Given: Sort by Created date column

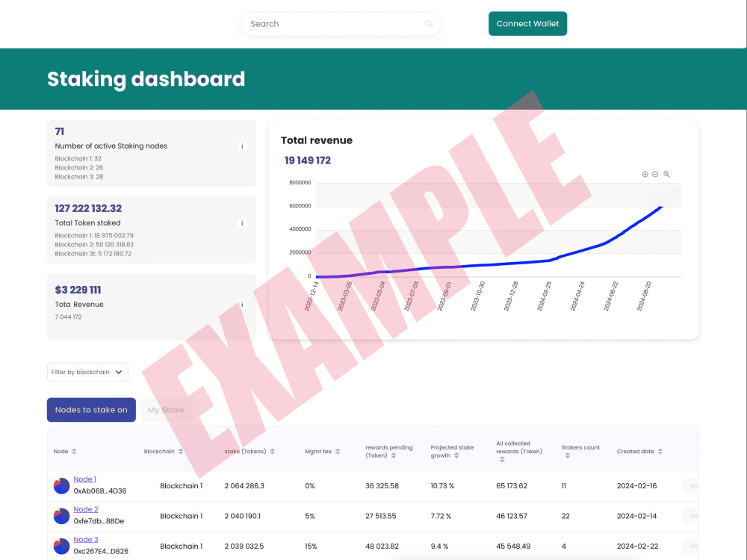Looking at the screenshot, I should pyautogui.click(x=660, y=452).
